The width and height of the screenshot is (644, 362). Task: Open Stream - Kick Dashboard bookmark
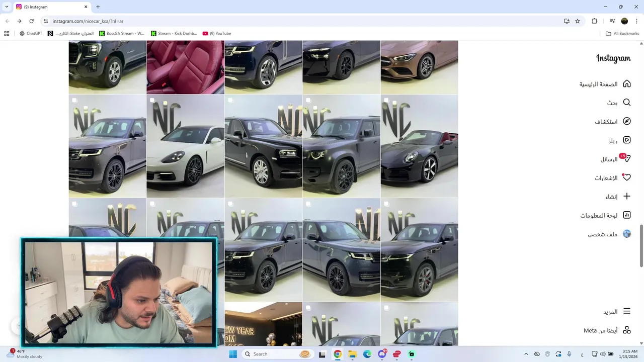[174, 34]
